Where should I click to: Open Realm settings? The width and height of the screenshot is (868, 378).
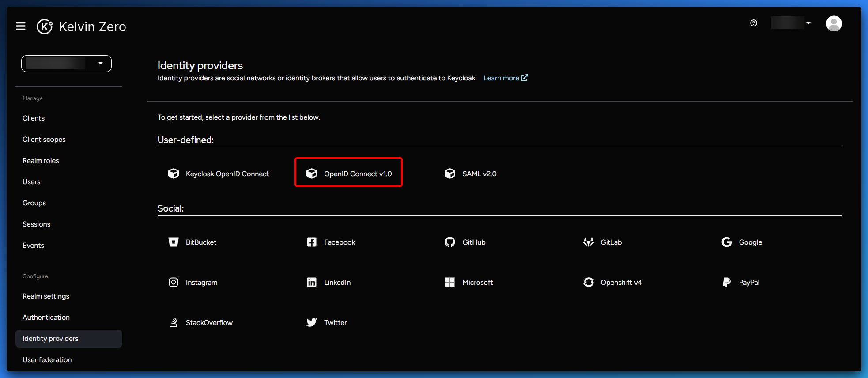click(x=46, y=296)
